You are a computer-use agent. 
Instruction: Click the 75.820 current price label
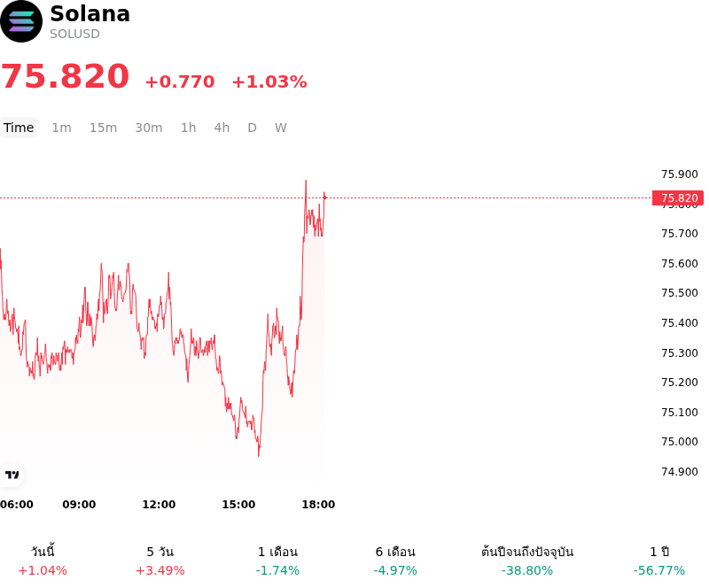tap(678, 198)
